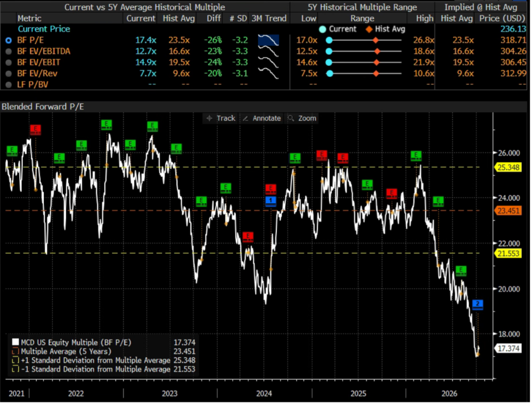Open the Annotate tool
The image size is (532, 404).
(262, 118)
